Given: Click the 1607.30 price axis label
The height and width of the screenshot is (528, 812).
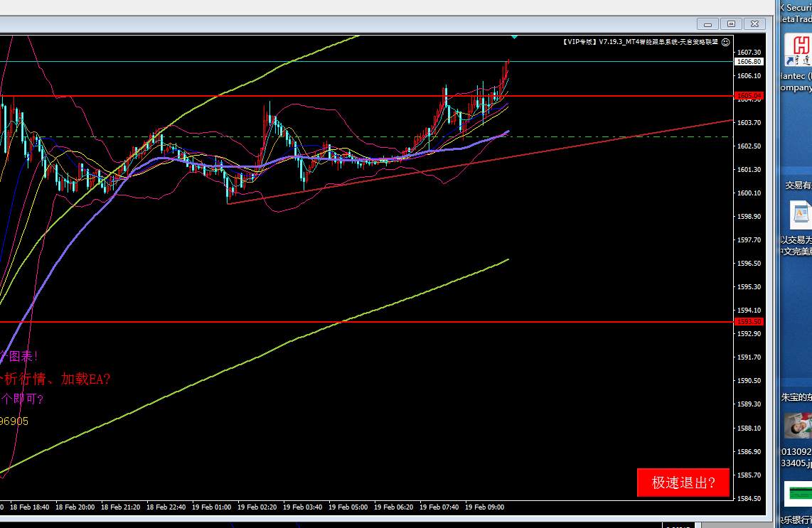Looking at the screenshot, I should pos(749,53).
